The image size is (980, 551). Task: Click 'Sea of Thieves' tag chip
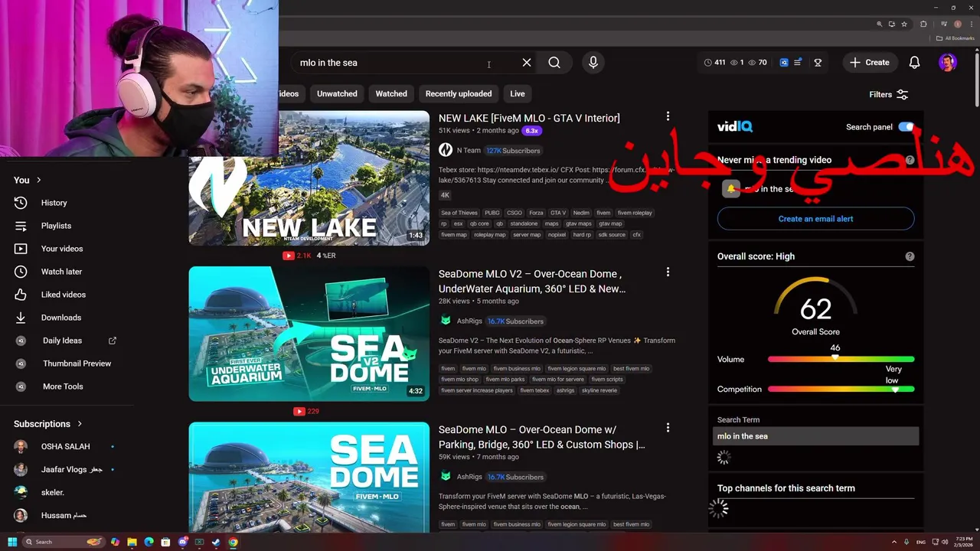[x=459, y=213]
